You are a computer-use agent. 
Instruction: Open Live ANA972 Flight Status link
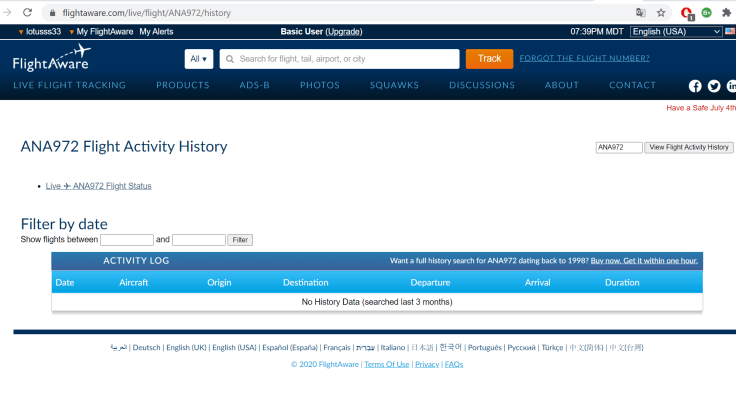pos(99,186)
